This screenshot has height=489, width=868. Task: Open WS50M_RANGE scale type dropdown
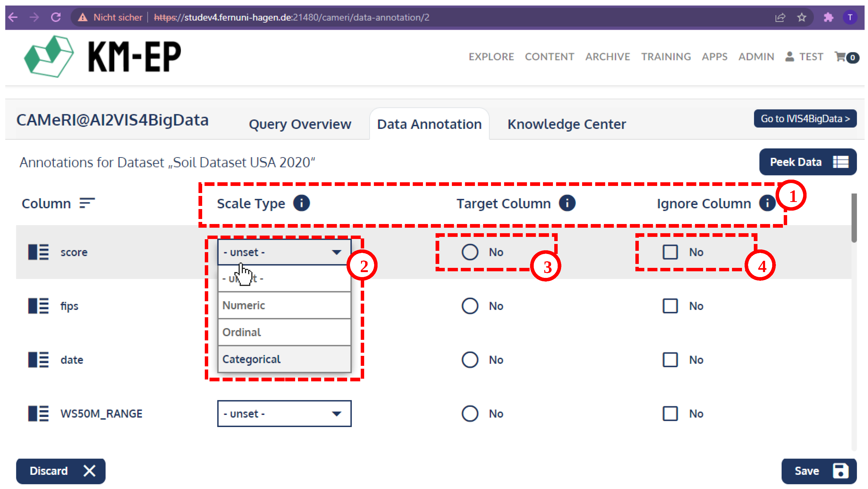[x=284, y=414]
